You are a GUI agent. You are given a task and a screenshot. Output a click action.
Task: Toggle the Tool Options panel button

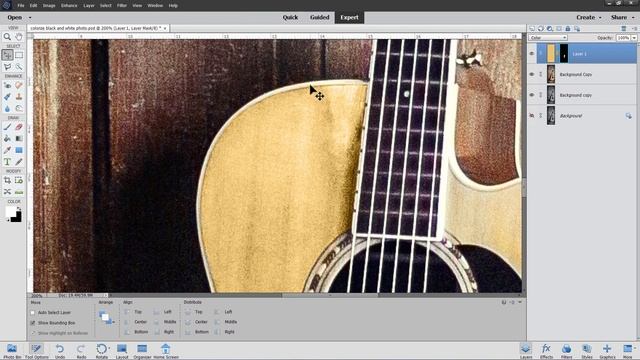coord(36,351)
